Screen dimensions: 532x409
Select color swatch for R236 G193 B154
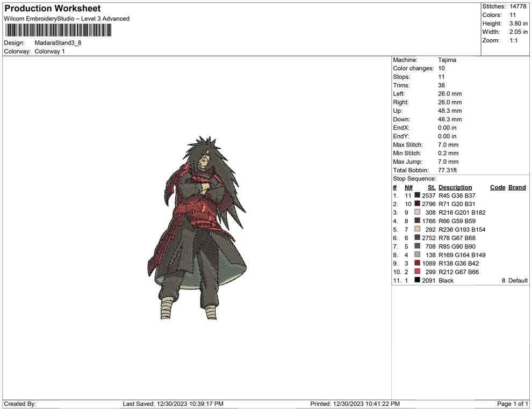(x=418, y=229)
